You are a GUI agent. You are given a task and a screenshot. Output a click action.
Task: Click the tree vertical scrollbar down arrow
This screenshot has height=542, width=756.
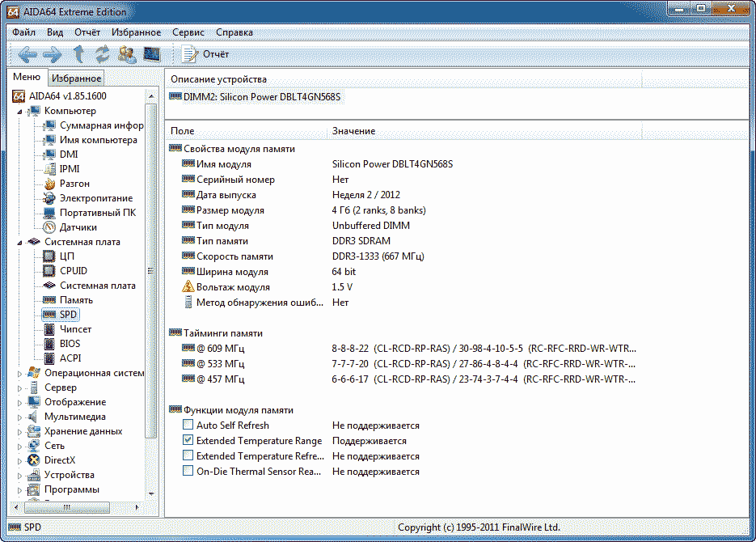(x=151, y=493)
